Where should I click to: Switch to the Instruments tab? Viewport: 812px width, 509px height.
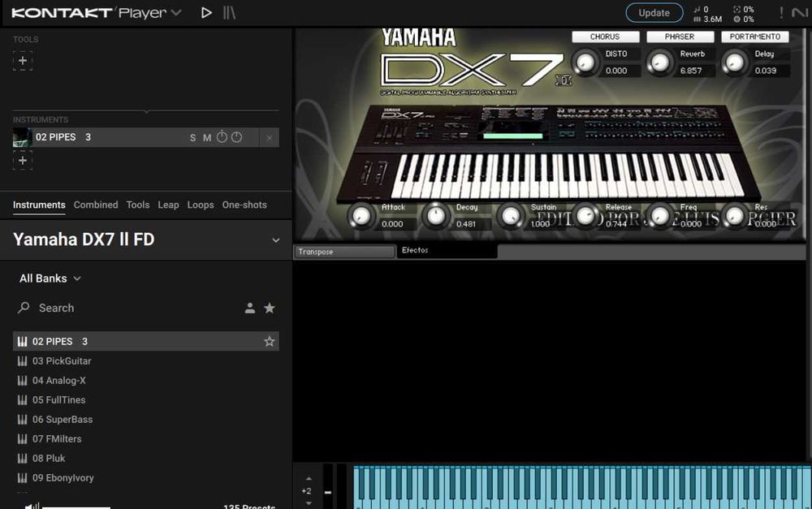click(39, 205)
